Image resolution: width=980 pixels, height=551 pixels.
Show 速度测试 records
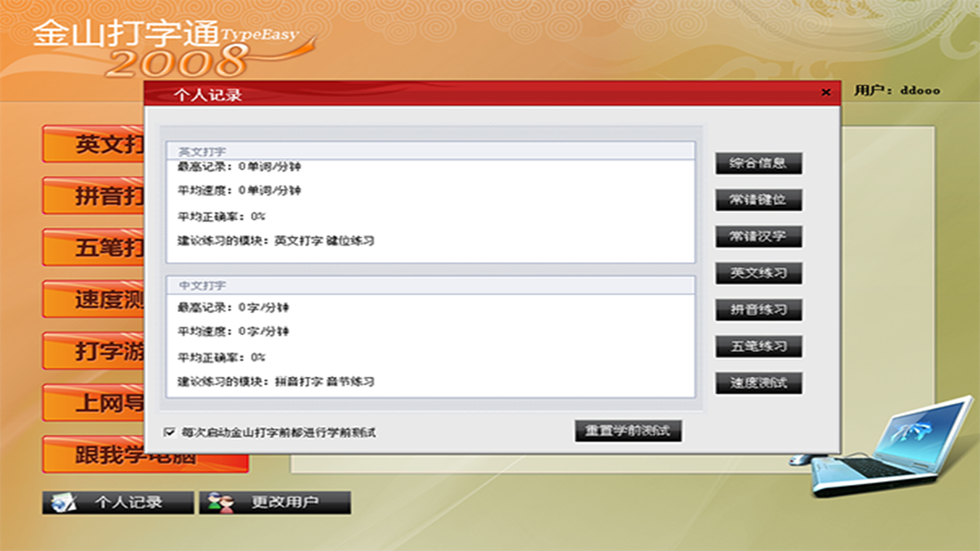(x=758, y=383)
